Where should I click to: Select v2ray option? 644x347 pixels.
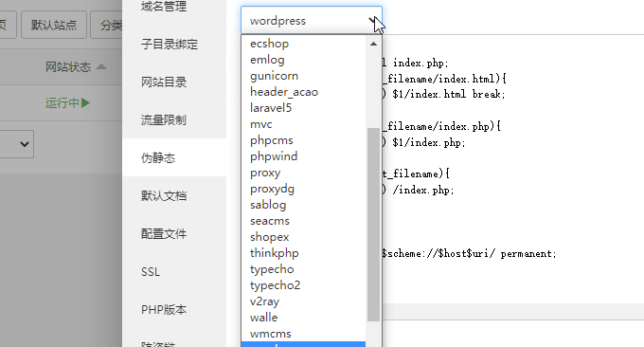[303, 301]
